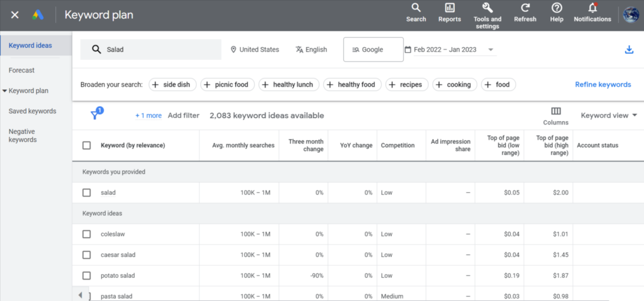Click Add filter
Image resolution: width=644 pixels, height=301 pixels.
(x=184, y=116)
